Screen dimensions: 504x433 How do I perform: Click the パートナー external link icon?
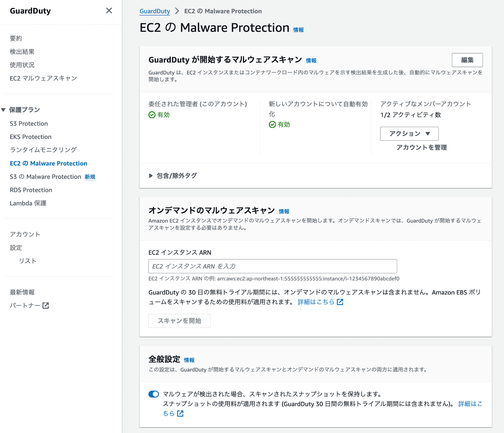coord(46,306)
